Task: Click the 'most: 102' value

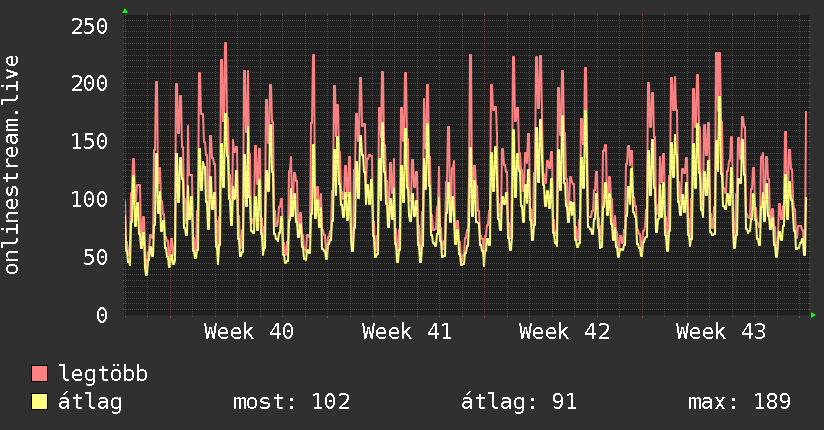Action: [292, 402]
